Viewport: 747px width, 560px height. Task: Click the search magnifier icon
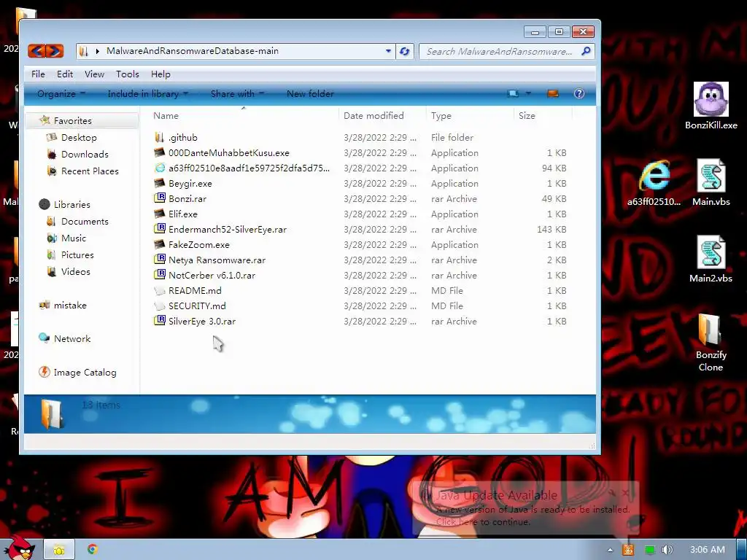(586, 51)
